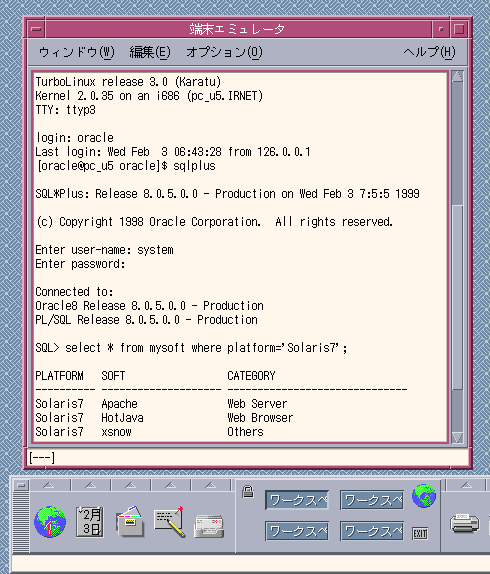The height and width of the screenshot is (574, 490).
Task: Open the ヘルプ(H) help menu
Action: [429, 52]
